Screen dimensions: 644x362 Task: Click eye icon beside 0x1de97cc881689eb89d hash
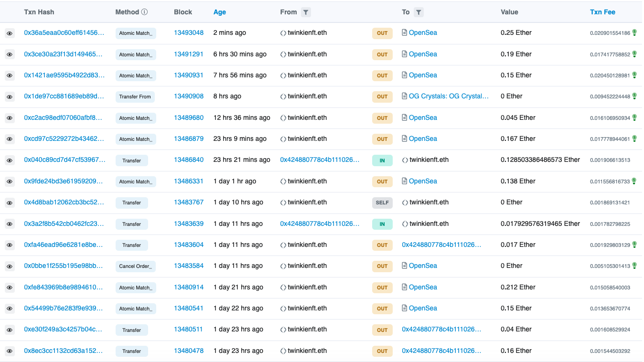click(x=10, y=97)
